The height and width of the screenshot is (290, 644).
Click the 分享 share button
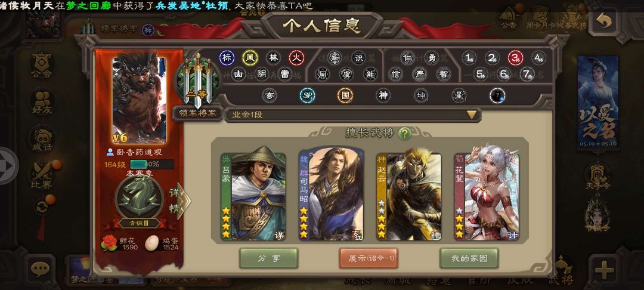(x=268, y=258)
